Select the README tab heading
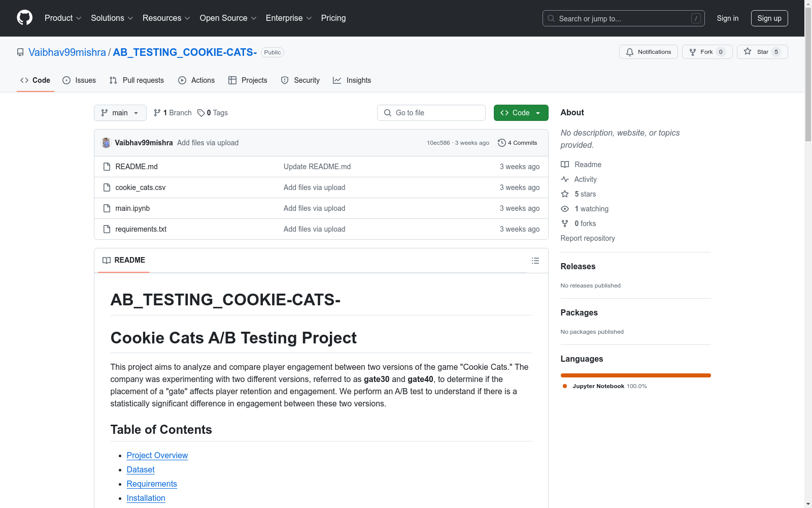This screenshot has width=812, height=508. click(124, 260)
